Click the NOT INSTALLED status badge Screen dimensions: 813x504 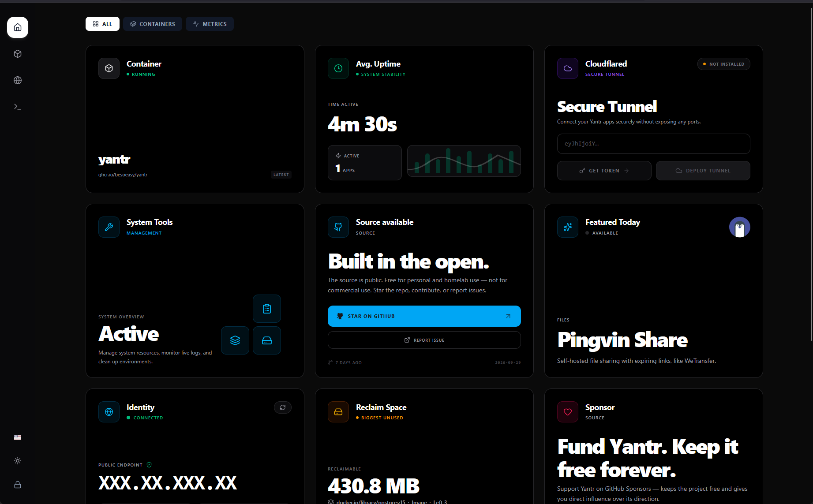pyautogui.click(x=724, y=64)
